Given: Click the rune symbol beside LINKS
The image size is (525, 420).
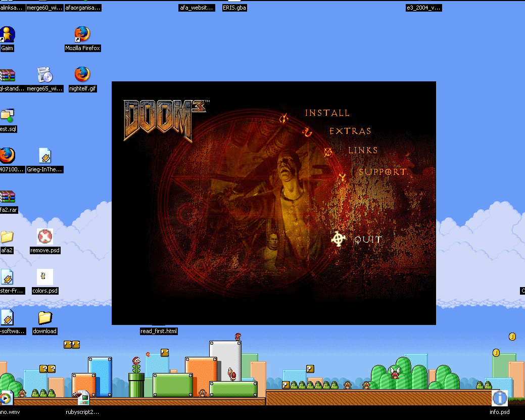Looking at the screenshot, I should [328, 152].
